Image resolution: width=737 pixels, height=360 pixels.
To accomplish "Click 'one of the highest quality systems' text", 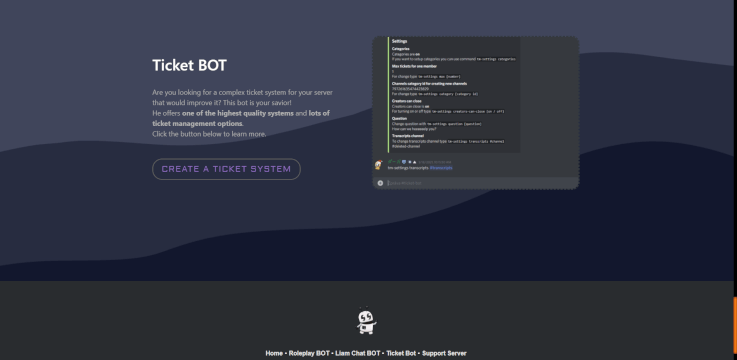I will click(238, 113).
